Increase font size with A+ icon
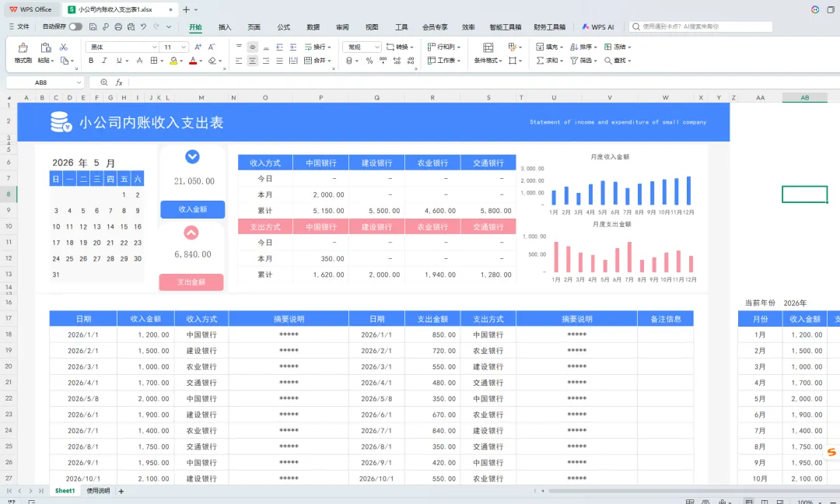Viewport: 840px width, 504px height. tap(198, 47)
